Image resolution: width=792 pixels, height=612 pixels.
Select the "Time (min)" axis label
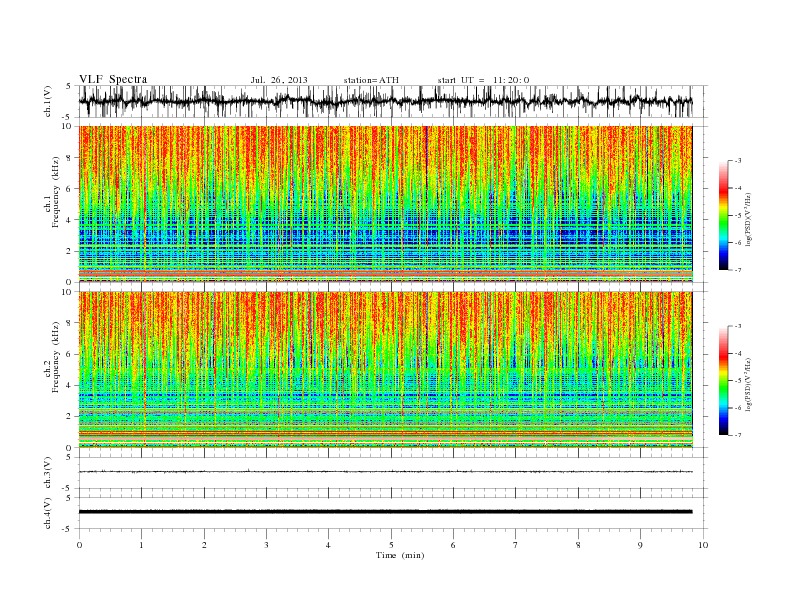(400, 555)
